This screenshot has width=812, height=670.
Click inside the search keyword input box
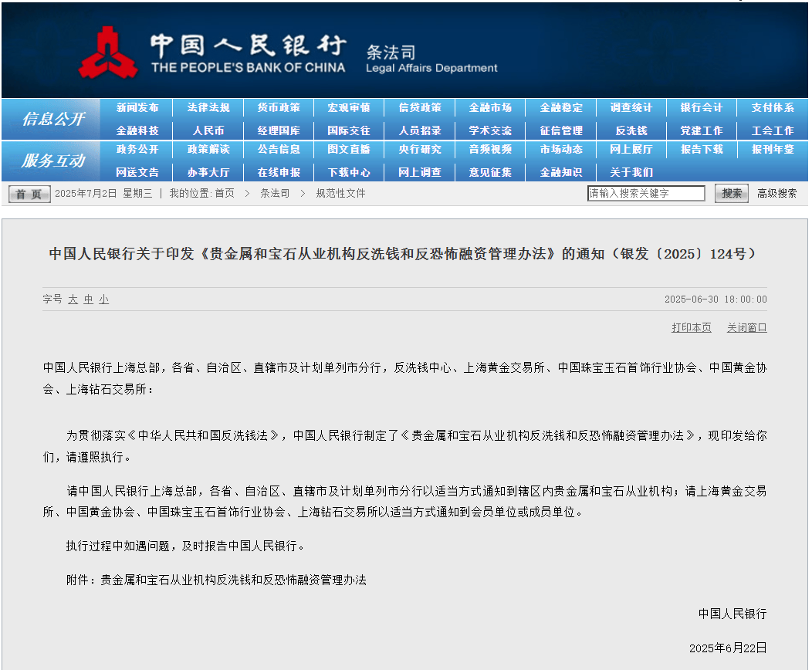[x=645, y=193]
